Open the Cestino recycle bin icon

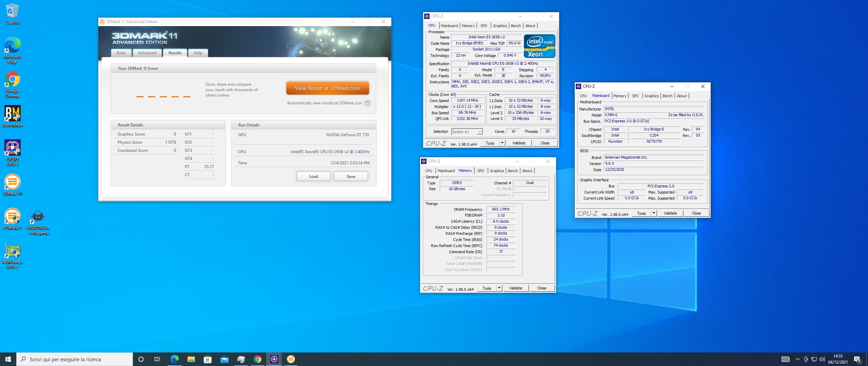point(12,14)
